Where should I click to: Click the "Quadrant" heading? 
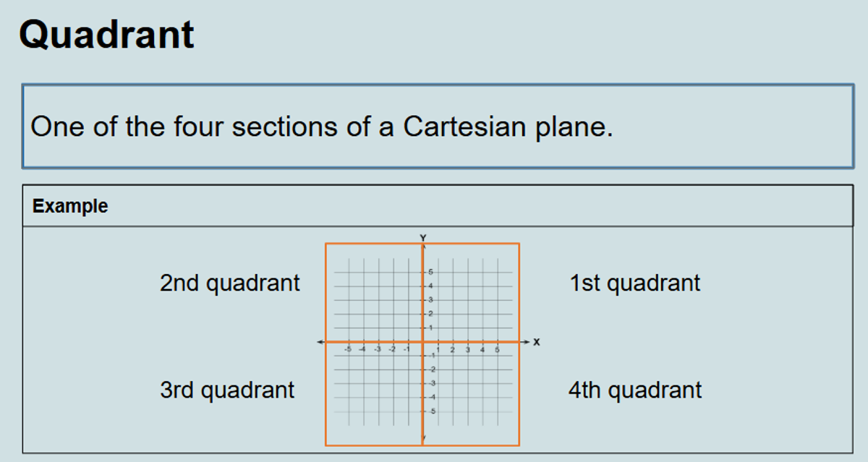pyautogui.click(x=106, y=35)
